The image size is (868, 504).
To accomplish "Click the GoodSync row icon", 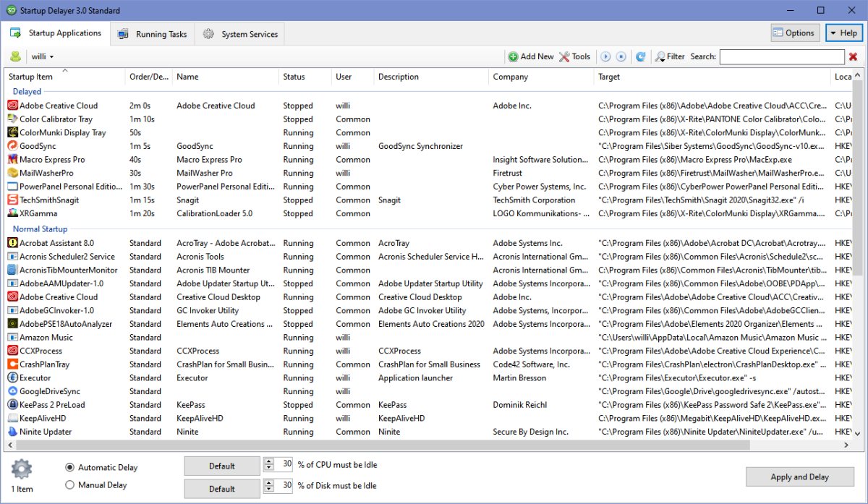I will (x=12, y=146).
